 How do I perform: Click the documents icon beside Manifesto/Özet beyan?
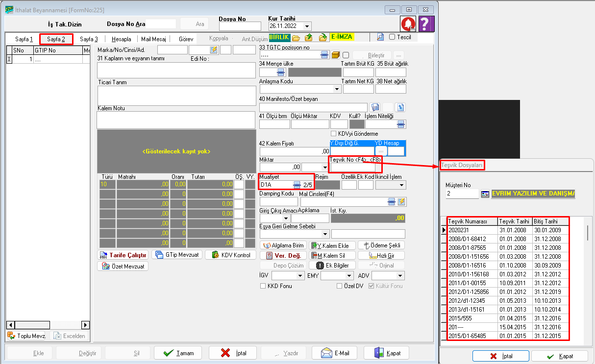coord(375,107)
